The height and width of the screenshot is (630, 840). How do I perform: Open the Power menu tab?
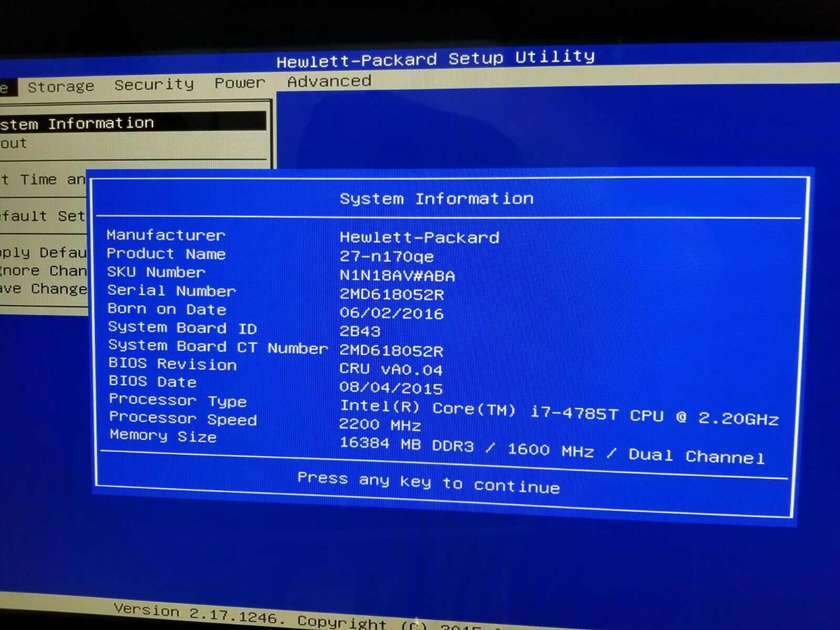pos(240,83)
